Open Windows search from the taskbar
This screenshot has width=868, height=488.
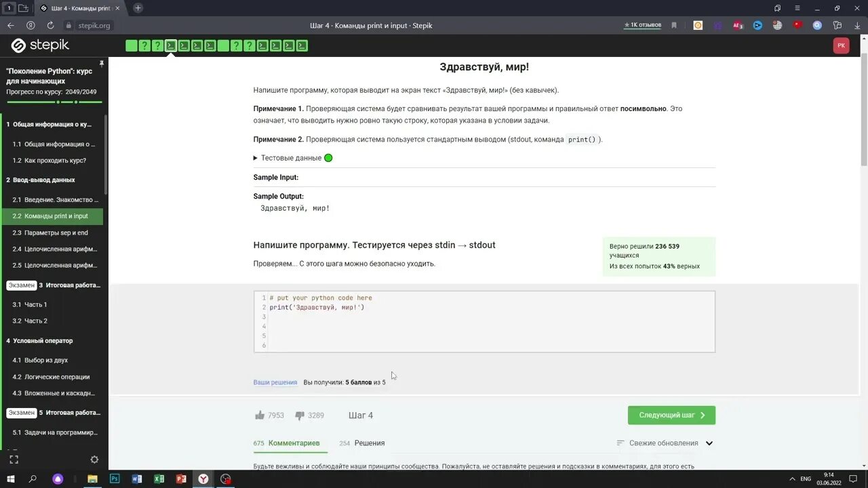33,479
